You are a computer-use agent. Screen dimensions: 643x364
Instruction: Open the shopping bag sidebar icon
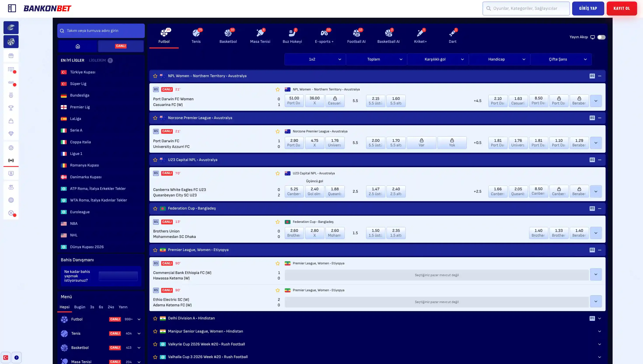tap(11, 121)
